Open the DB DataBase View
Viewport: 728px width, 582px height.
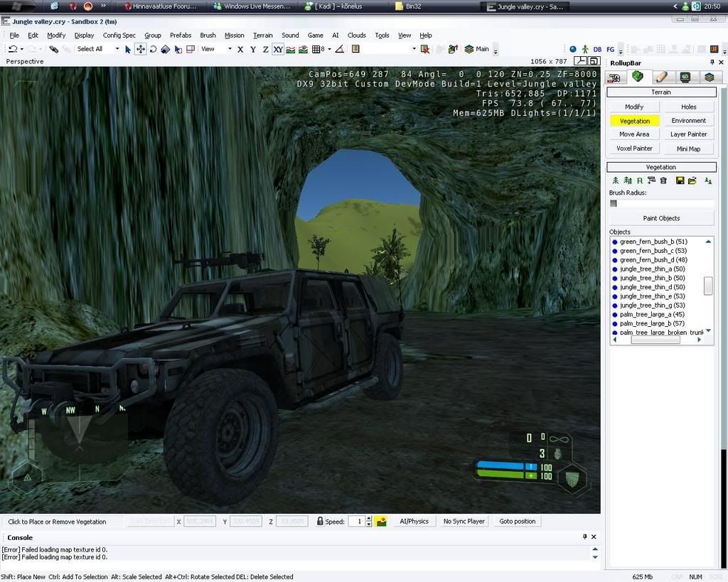pos(597,49)
